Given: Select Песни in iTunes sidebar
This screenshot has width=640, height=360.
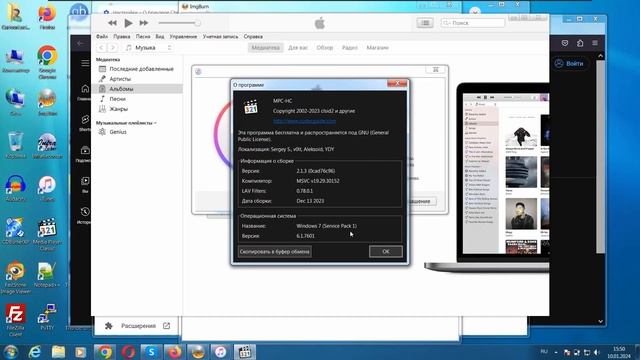Looking at the screenshot, I should point(137,99).
